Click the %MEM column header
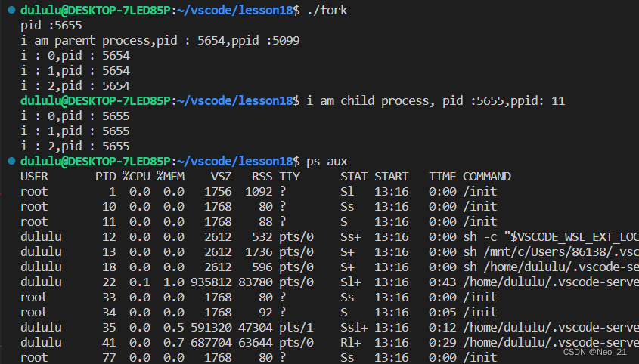This screenshot has height=364, width=639. point(170,176)
